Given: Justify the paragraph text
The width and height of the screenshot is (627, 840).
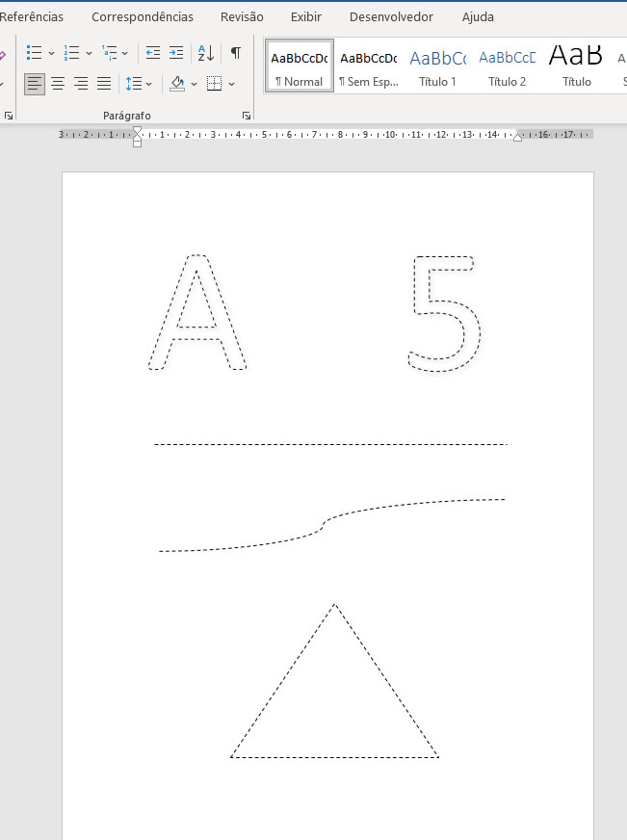Looking at the screenshot, I should pos(104,84).
